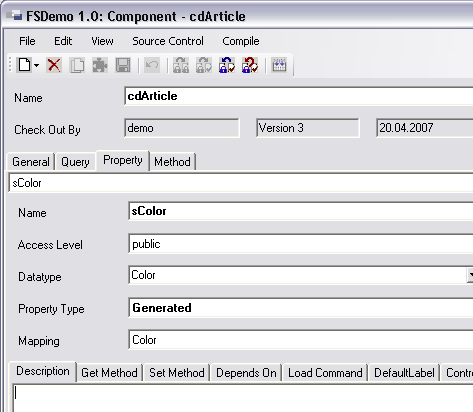
Task: Click the 'Access Level' label
Action: tap(50, 245)
